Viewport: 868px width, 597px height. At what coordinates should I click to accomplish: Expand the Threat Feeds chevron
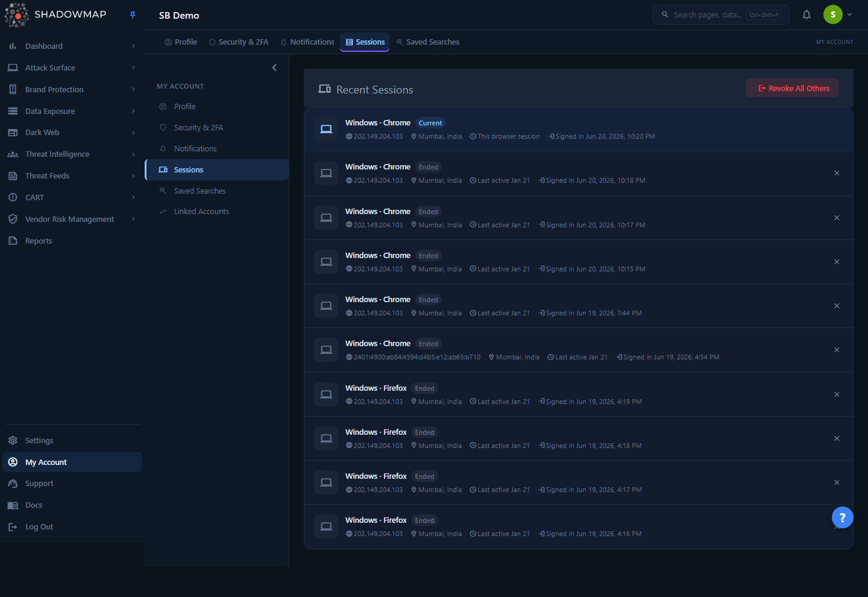pyautogui.click(x=133, y=176)
